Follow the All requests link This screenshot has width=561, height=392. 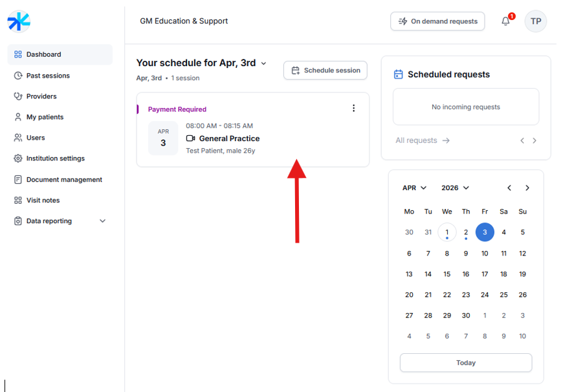(x=423, y=140)
